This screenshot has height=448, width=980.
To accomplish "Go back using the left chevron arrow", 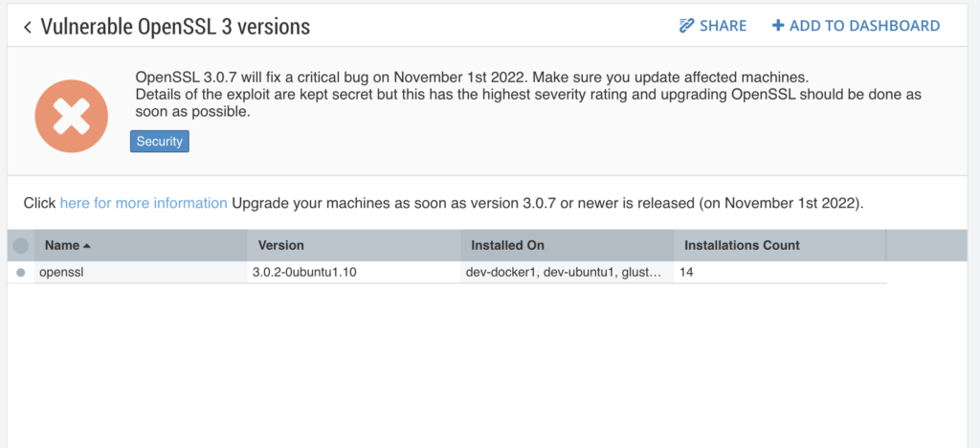I will click(x=28, y=27).
